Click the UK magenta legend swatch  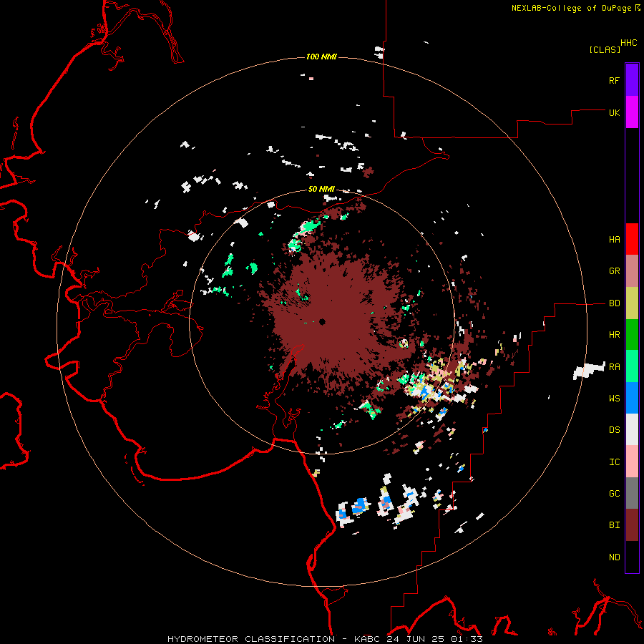coord(632,112)
